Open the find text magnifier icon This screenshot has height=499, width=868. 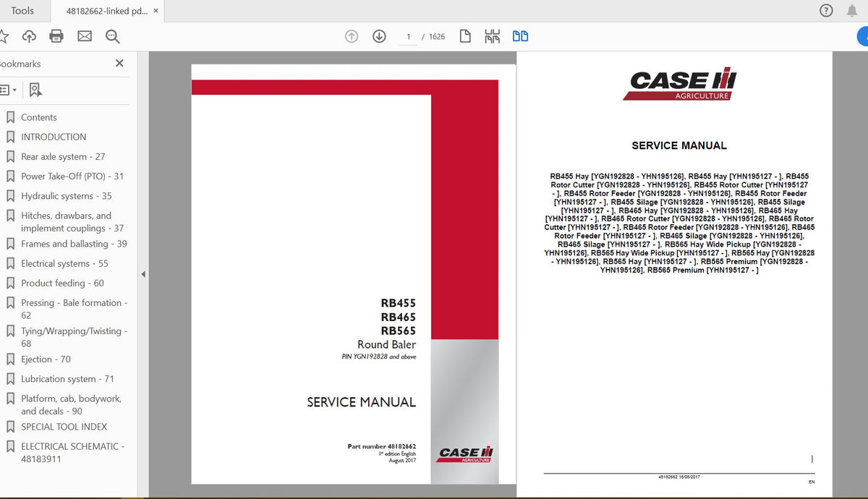coord(112,36)
